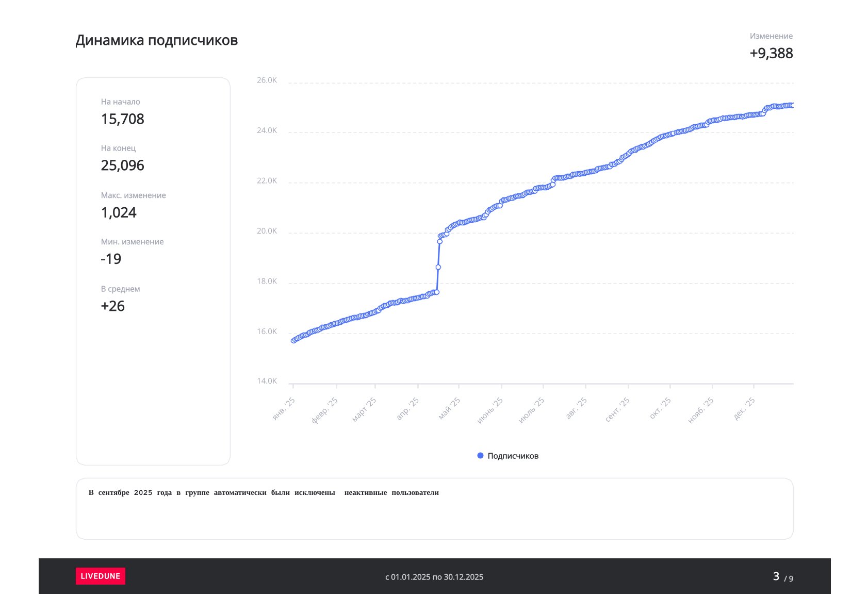868x614 pixels.
Task: Click the last data point at the chart's right end
Action: click(x=792, y=105)
